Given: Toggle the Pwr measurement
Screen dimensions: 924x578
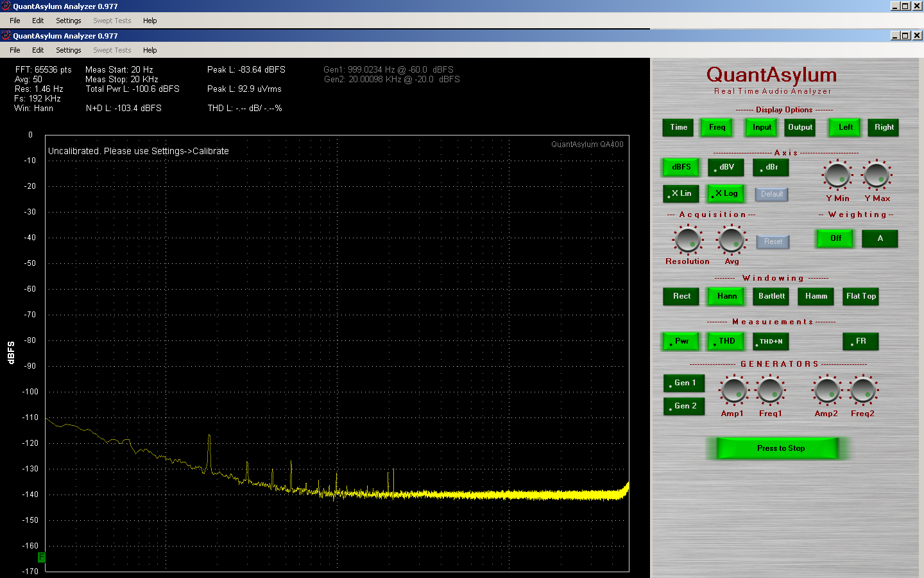Looking at the screenshot, I should tap(681, 341).
